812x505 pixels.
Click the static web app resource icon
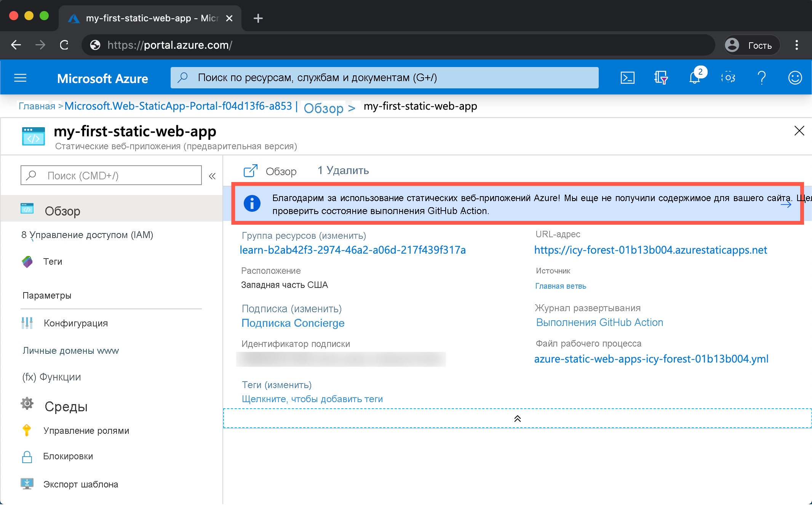click(x=34, y=136)
